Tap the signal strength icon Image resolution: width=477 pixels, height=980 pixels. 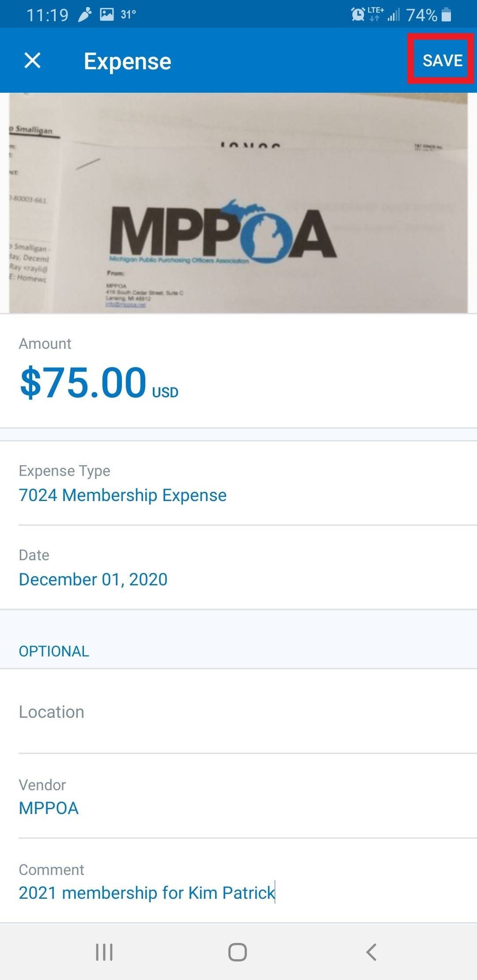point(394,15)
